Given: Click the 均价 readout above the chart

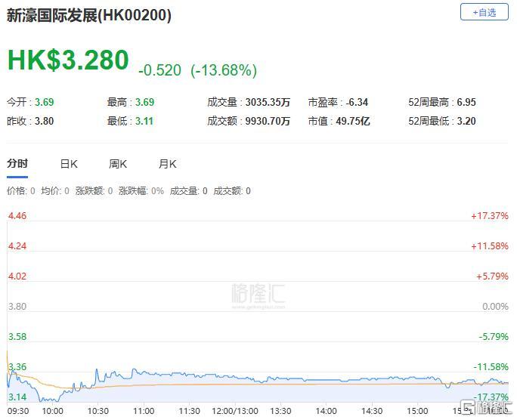Looking at the screenshot, I should pyautogui.click(x=55, y=190).
